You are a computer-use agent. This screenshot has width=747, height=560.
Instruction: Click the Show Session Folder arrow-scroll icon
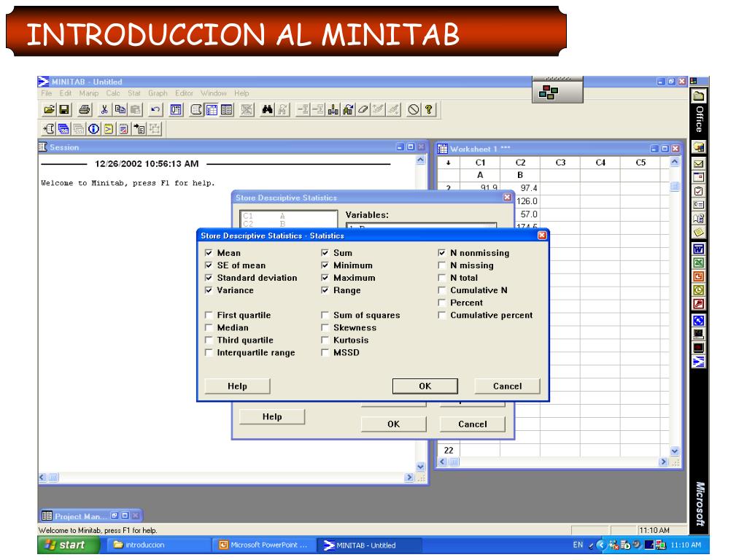click(x=49, y=128)
